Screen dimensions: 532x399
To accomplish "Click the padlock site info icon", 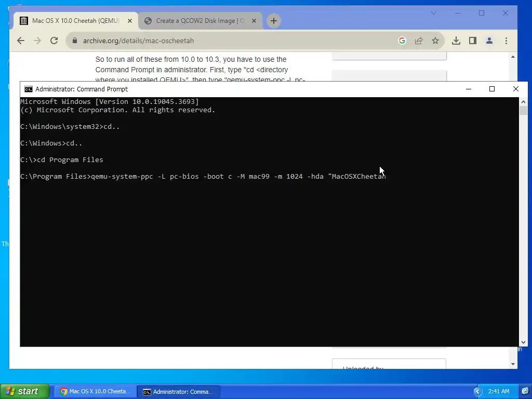I will [75, 41].
